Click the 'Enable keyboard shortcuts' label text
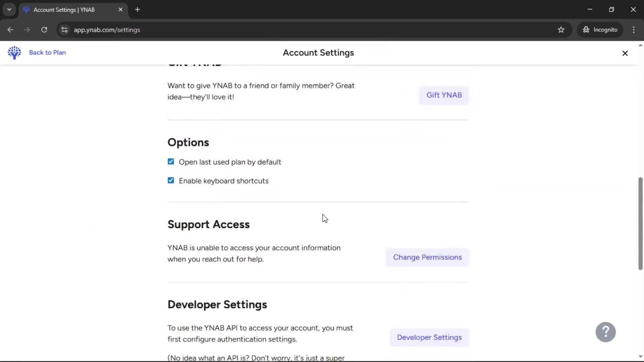Viewport: 644px width, 362px height. click(224, 181)
